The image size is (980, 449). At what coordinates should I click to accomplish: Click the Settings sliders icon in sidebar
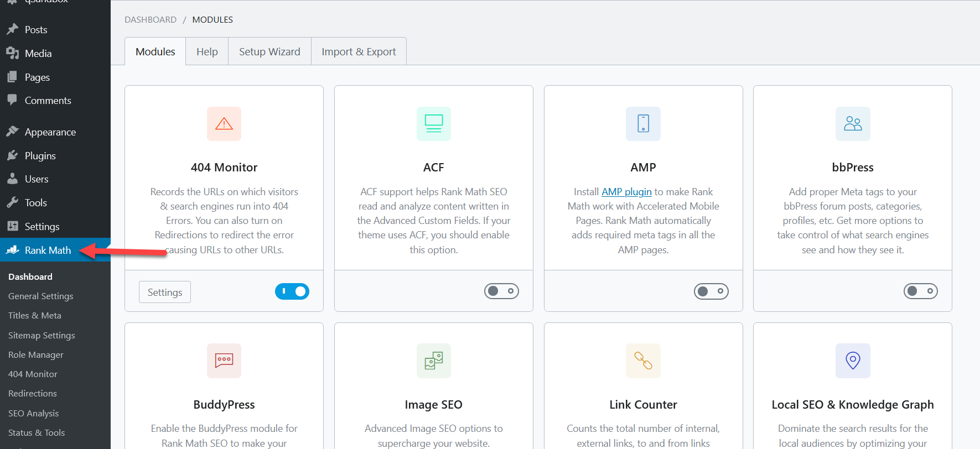pos(12,226)
